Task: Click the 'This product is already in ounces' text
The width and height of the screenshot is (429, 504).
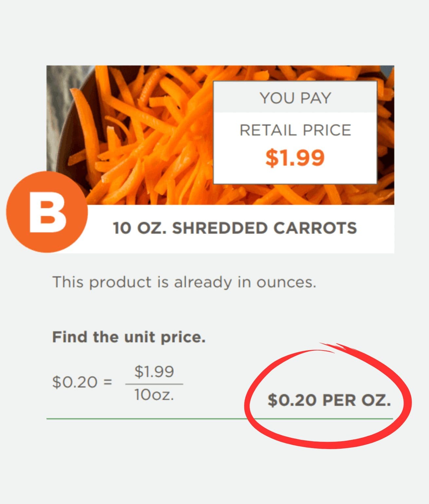Action: click(184, 282)
